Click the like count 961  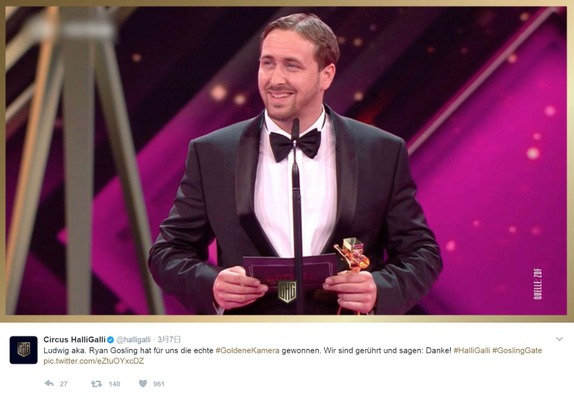click(x=159, y=384)
